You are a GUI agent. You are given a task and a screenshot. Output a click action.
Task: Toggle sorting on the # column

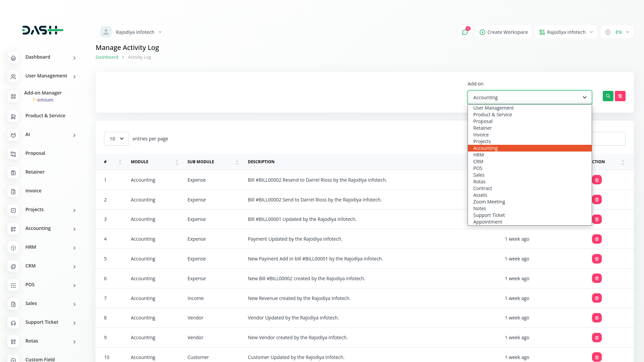pos(120,162)
